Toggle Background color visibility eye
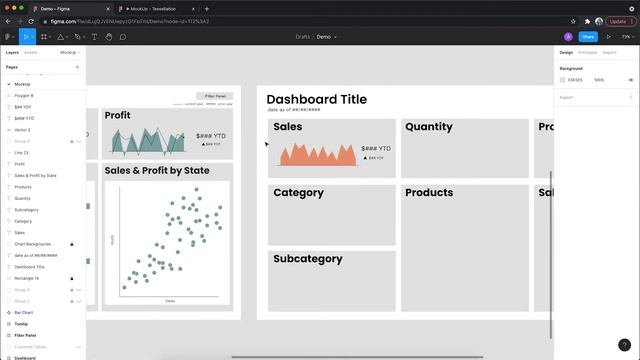The width and height of the screenshot is (640, 360). point(631,80)
